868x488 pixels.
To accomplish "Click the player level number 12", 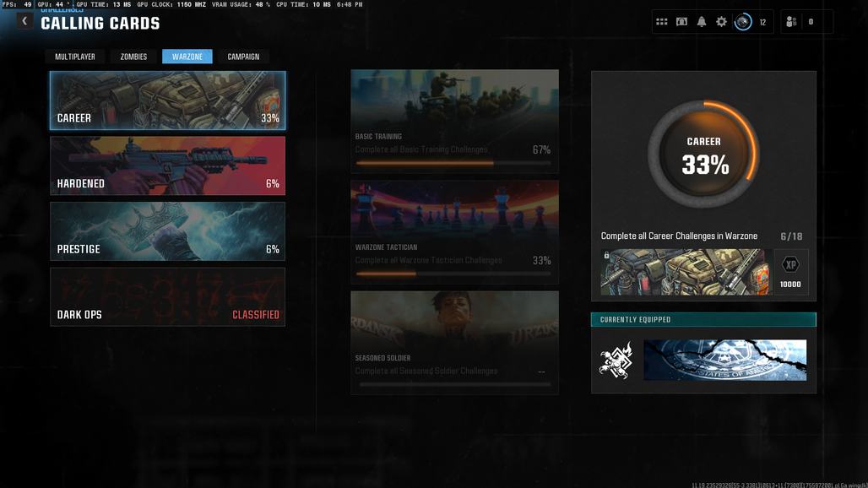I will pyautogui.click(x=762, y=23).
